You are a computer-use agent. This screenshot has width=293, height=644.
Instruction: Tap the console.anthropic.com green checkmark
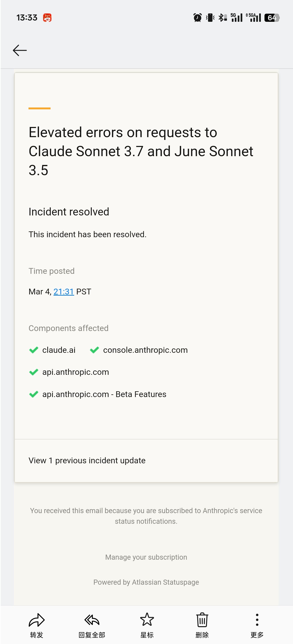pos(94,350)
